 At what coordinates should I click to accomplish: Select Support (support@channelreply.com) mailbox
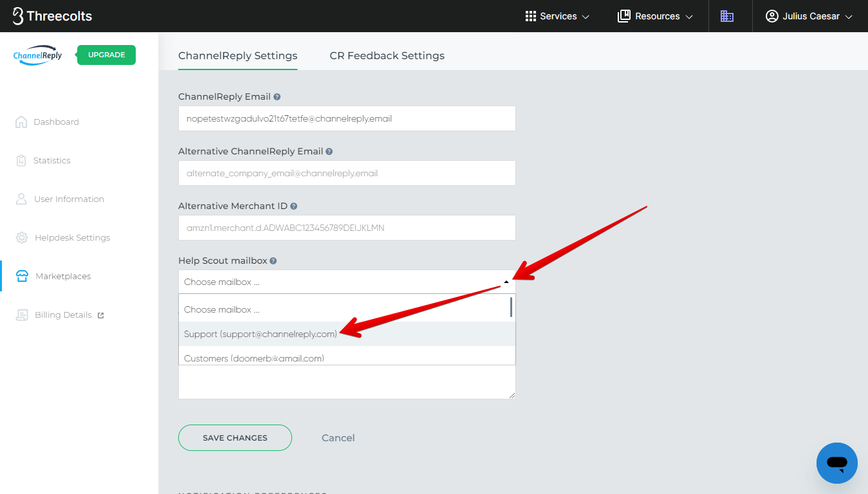coord(347,334)
